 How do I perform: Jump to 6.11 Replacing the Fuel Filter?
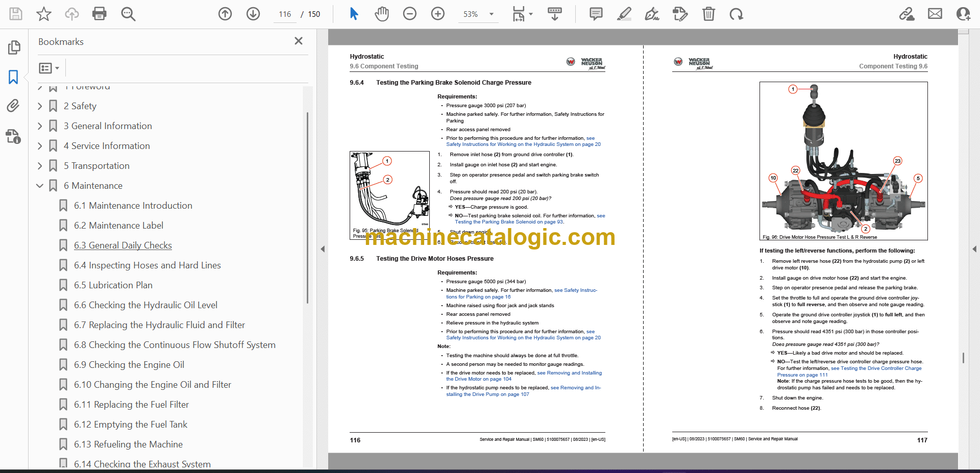click(x=131, y=405)
